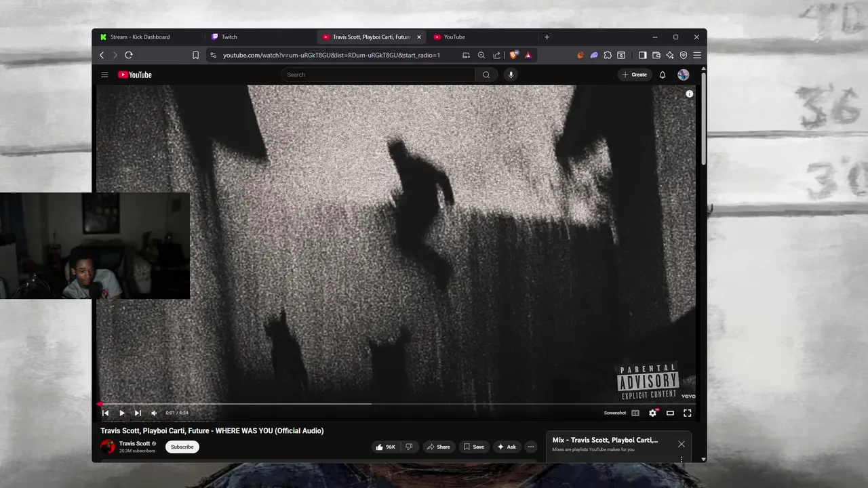This screenshot has height=488, width=868.
Task: Subscribe to Travis Scott channel
Action: (x=182, y=447)
